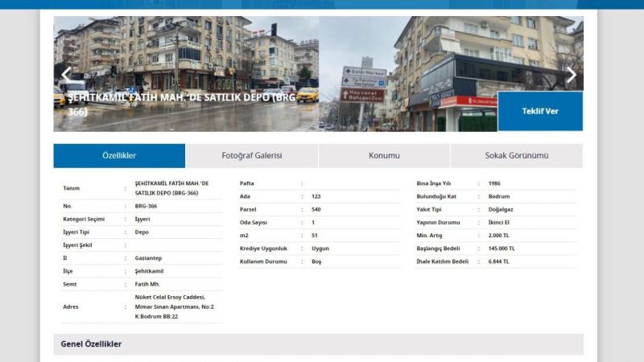Click the Pafta label

(x=246, y=183)
